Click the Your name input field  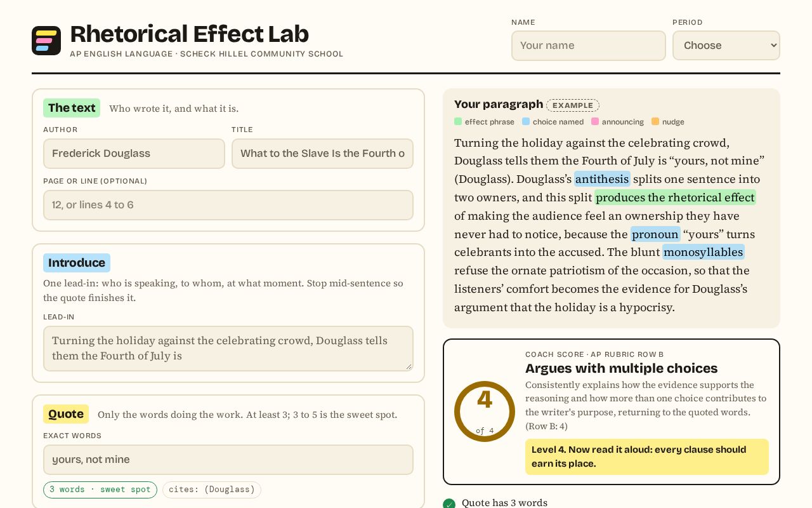coord(589,46)
